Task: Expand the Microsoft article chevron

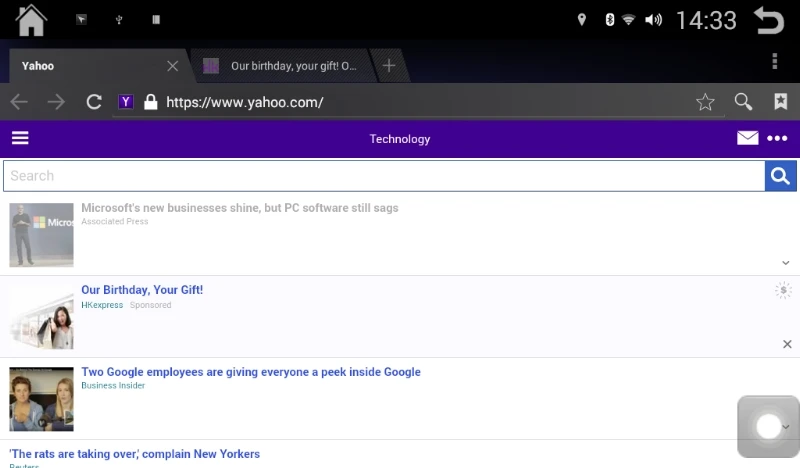Action: (787, 262)
